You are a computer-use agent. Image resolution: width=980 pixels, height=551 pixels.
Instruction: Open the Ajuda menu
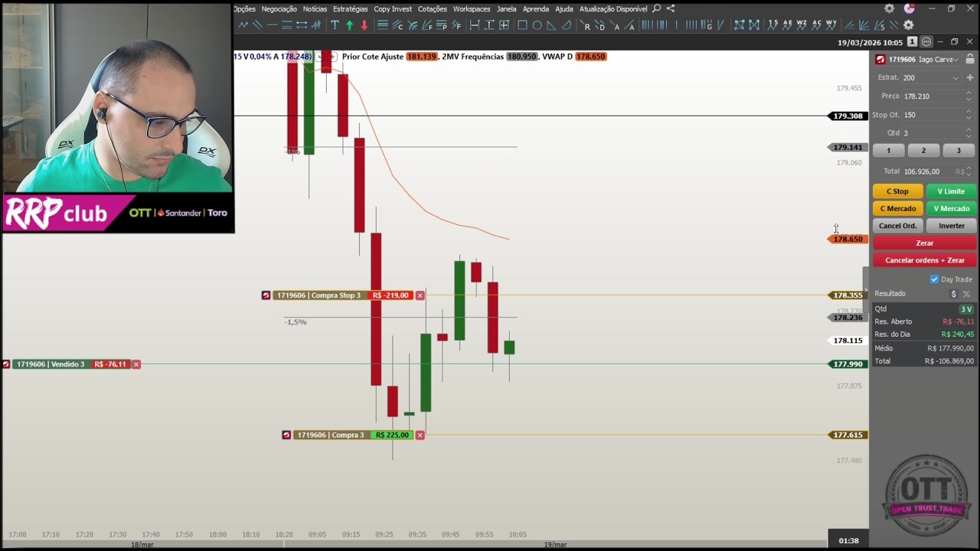563,8
